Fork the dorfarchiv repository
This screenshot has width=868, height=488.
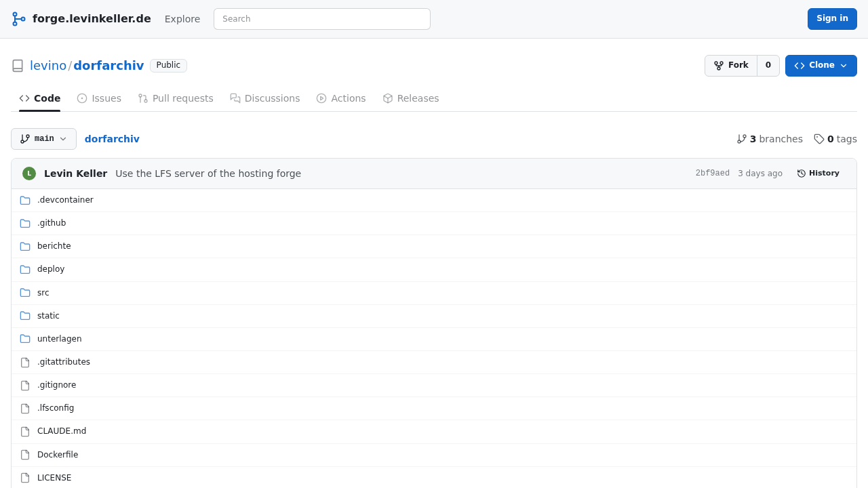click(x=731, y=66)
